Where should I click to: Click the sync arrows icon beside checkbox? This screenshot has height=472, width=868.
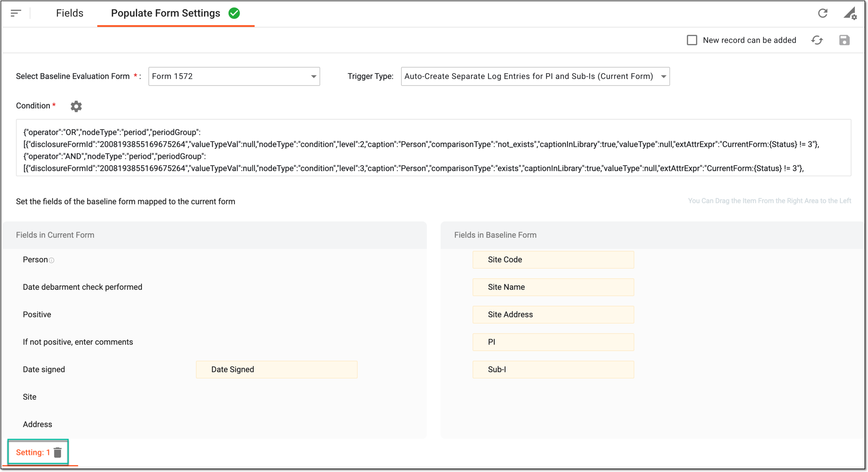[x=817, y=40]
